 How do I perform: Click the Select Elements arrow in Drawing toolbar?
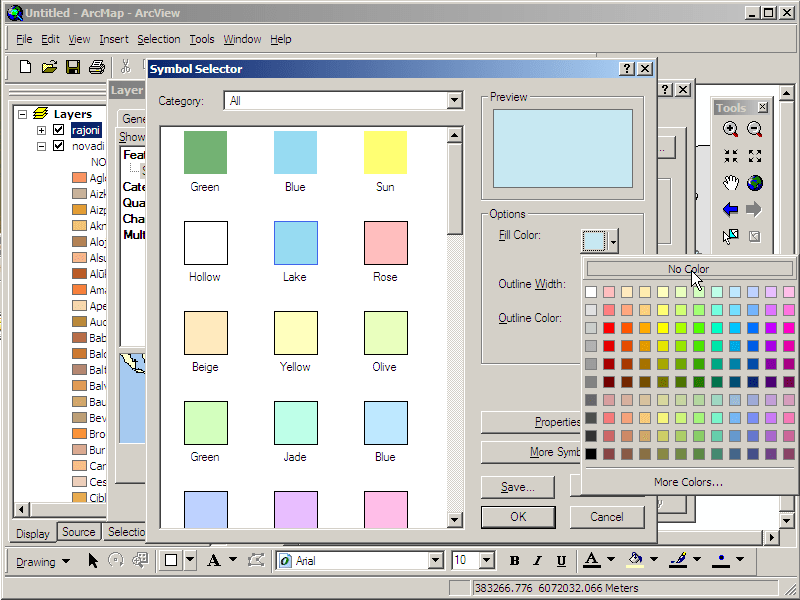tap(92, 561)
